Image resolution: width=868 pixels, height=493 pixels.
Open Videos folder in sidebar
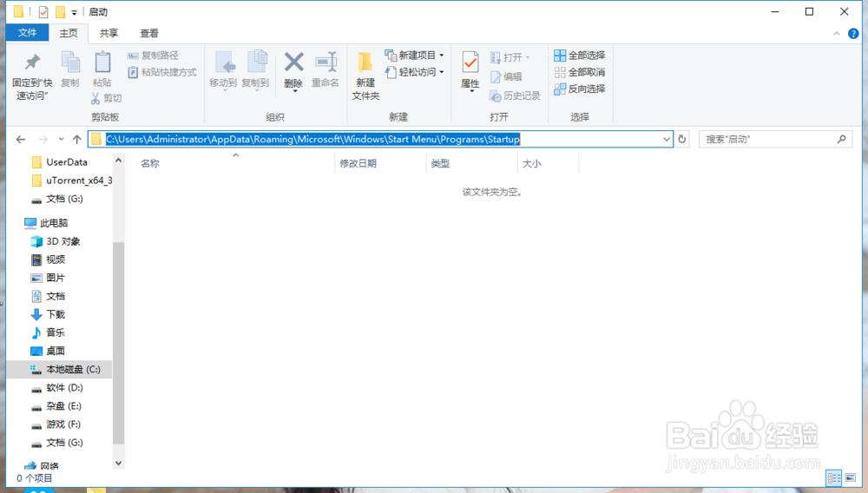point(48,260)
